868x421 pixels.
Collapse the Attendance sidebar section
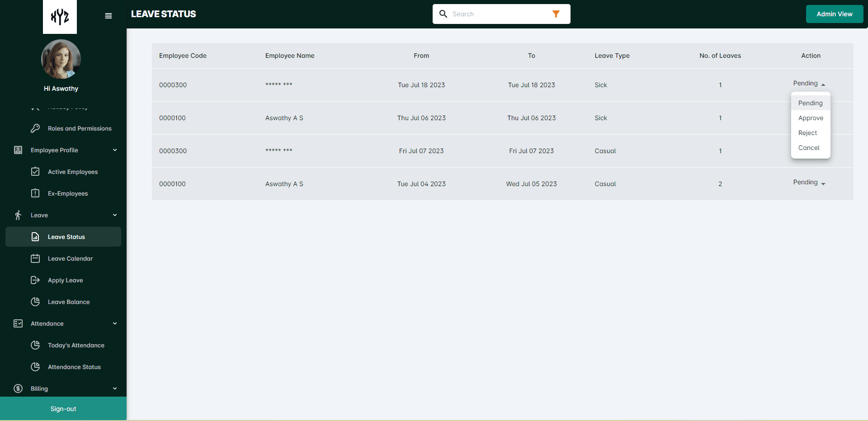(115, 323)
